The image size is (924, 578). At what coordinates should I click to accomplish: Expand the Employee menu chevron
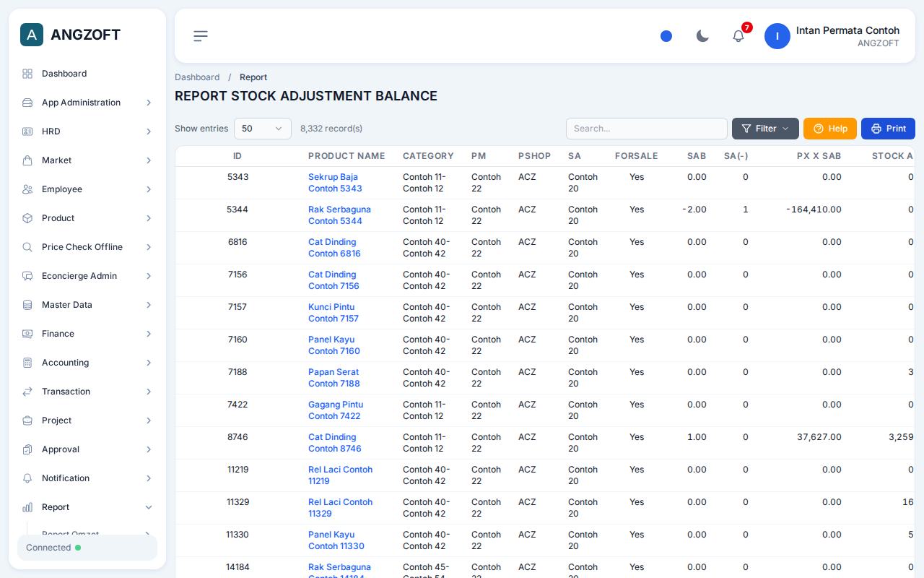149,189
